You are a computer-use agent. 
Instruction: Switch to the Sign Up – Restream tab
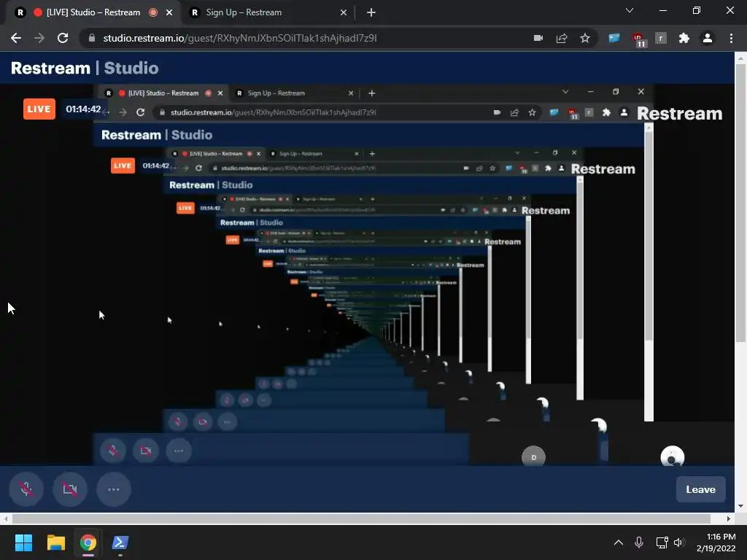(267, 12)
